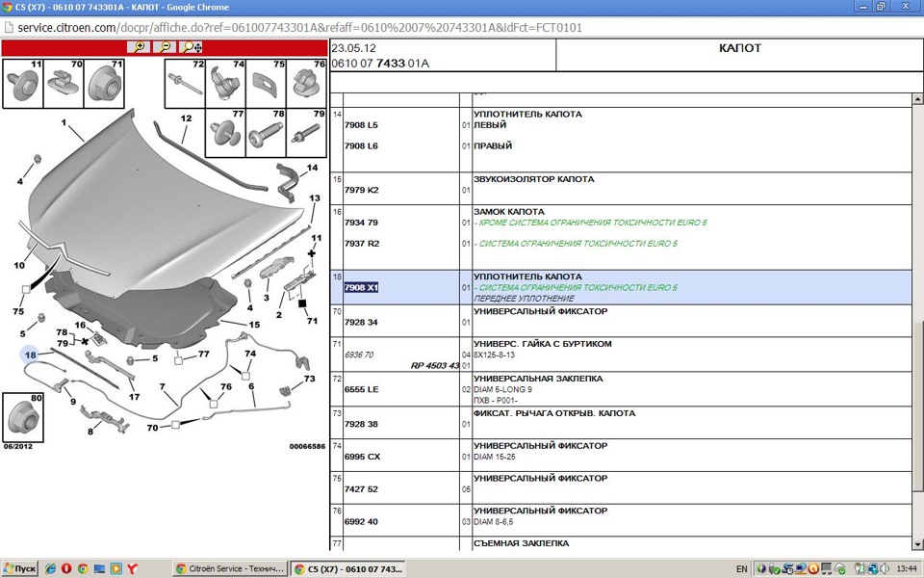Image resolution: width=924 pixels, height=578 pixels.
Task: Zoom out the diagram with minus magnifier
Action: coord(165,47)
